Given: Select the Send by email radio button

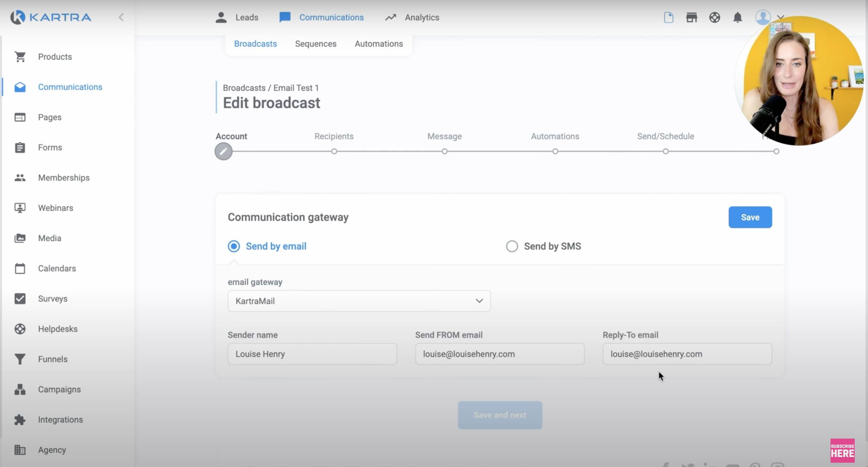Looking at the screenshot, I should (234, 246).
